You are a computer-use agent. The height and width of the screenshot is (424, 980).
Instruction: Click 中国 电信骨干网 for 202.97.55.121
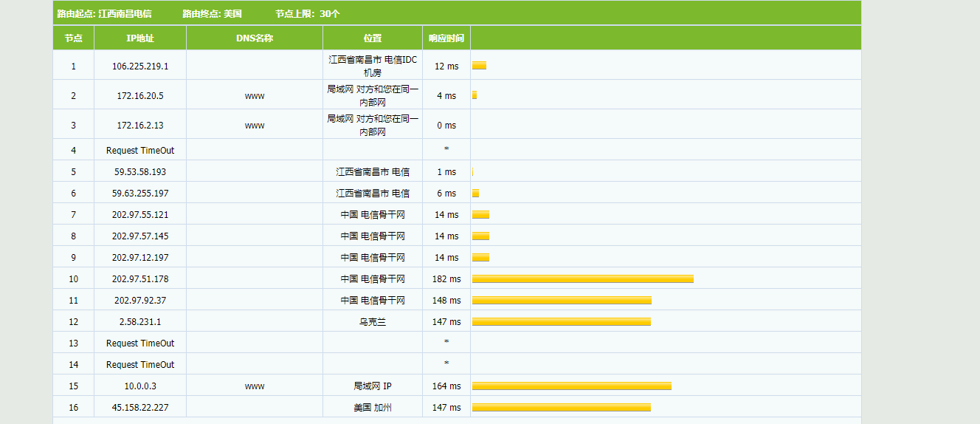pos(373,214)
